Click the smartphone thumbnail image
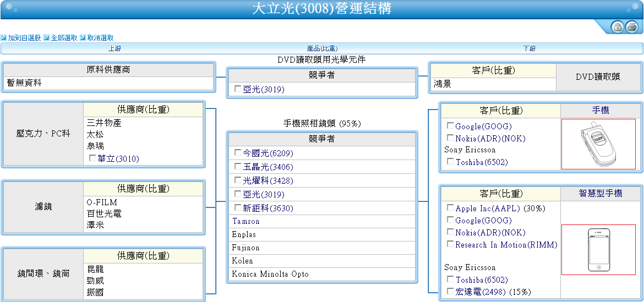The image size is (644, 302). click(x=598, y=250)
